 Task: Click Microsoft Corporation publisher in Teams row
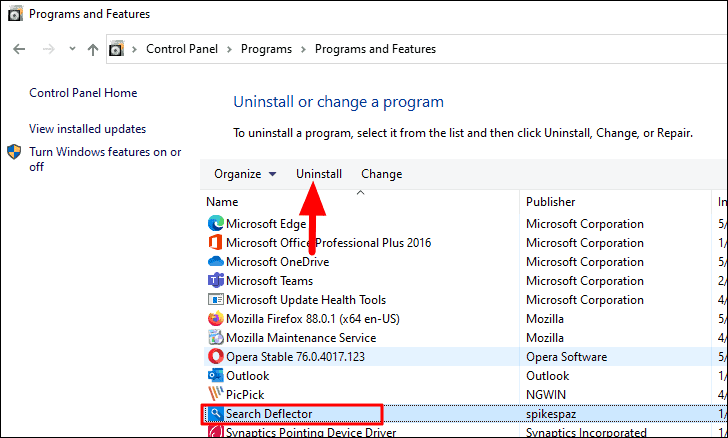tap(585, 281)
